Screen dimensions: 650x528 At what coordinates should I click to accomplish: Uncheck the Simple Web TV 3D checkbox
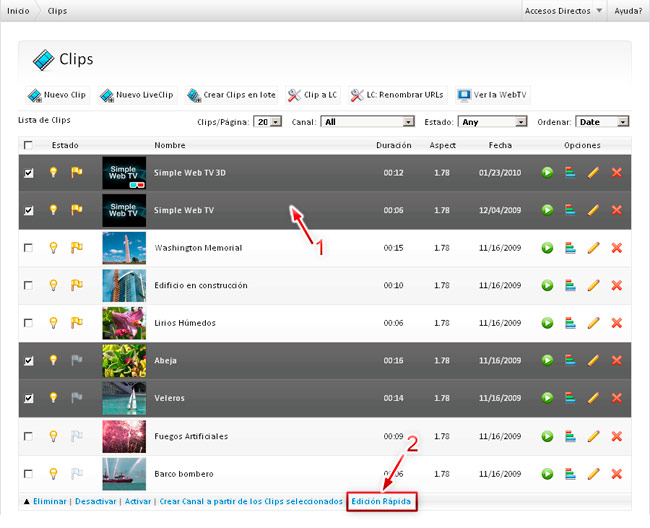tap(29, 173)
